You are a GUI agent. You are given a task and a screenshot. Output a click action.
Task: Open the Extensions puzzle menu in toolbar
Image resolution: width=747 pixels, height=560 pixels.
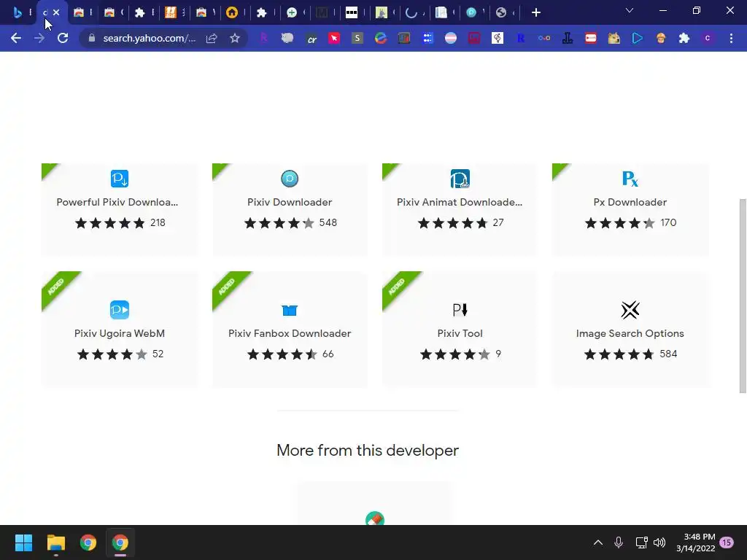coord(684,38)
